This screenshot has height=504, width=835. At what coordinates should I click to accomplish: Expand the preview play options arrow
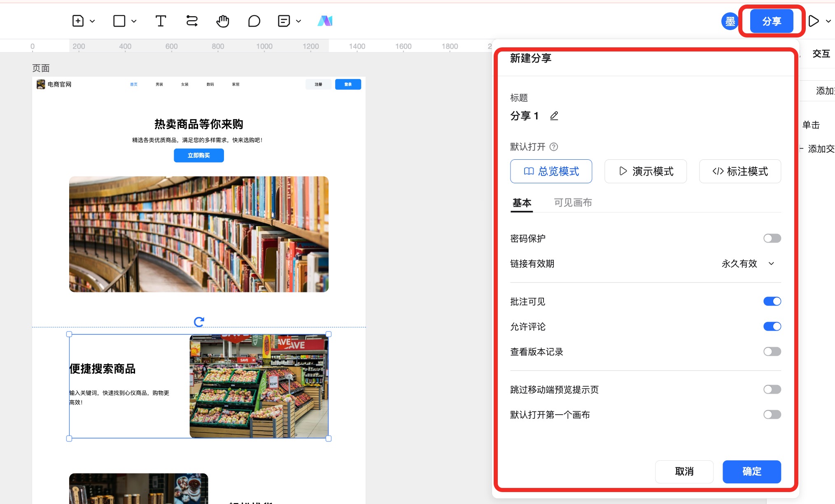828,21
